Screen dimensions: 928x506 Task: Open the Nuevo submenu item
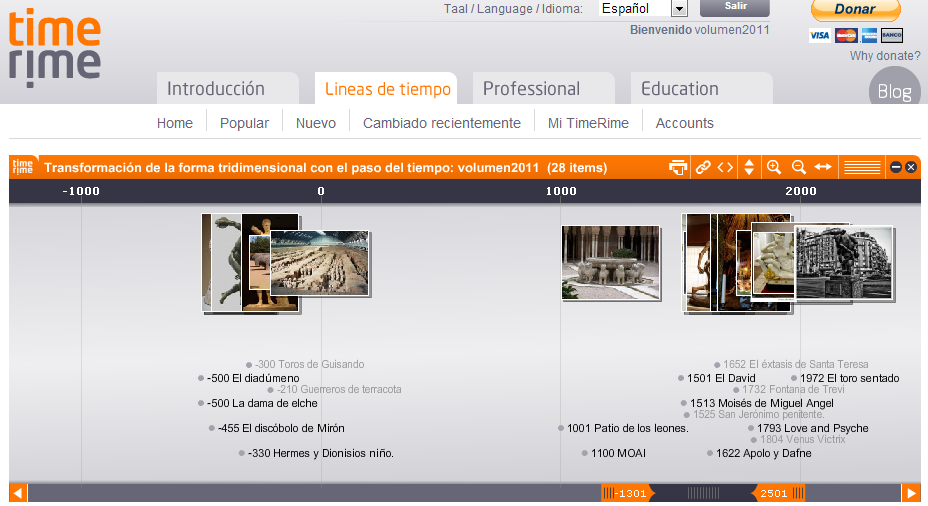[x=316, y=123]
